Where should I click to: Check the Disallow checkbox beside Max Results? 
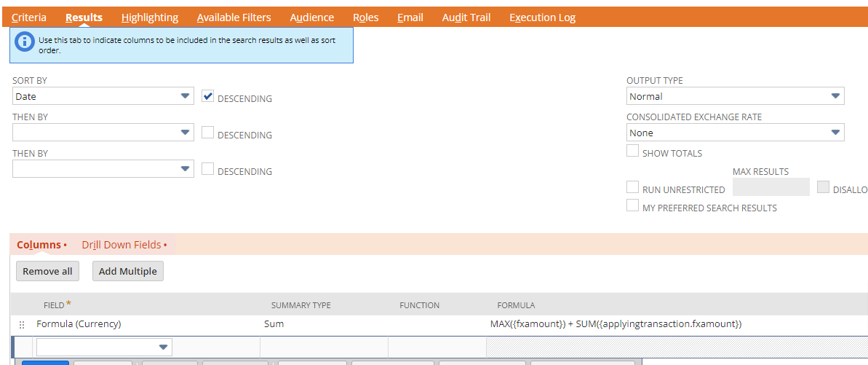[x=823, y=187]
